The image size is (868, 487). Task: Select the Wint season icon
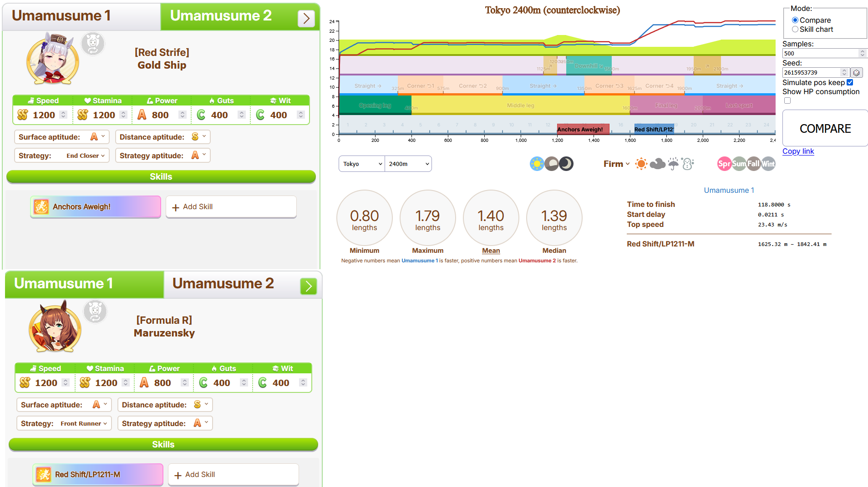click(x=768, y=164)
